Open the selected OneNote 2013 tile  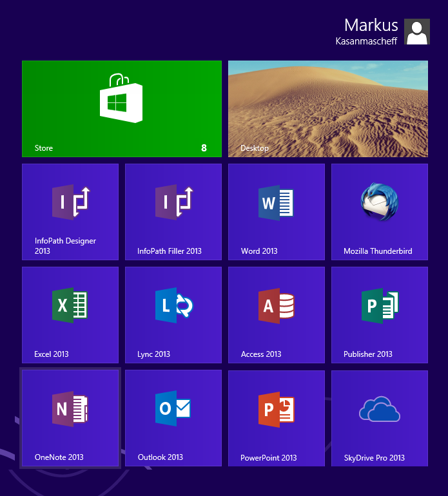coord(70,418)
